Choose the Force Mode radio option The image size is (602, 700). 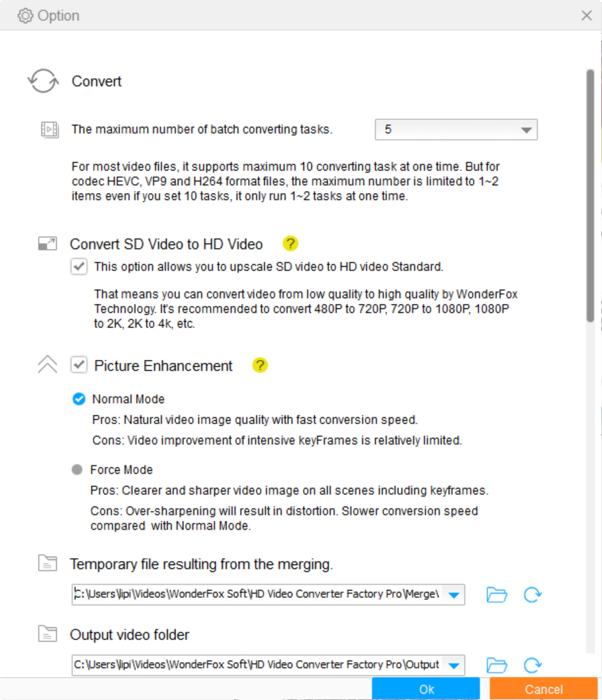[x=77, y=470]
